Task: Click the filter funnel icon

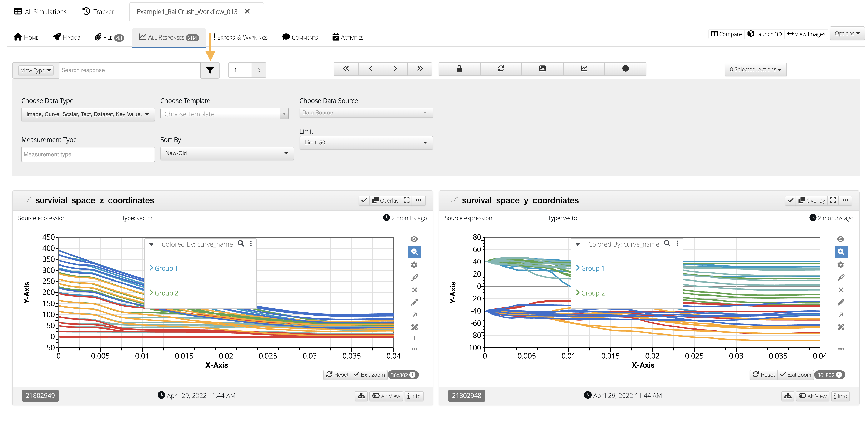Action: click(210, 70)
